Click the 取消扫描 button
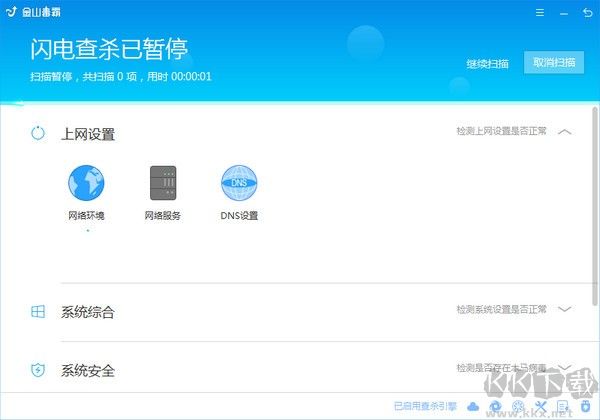This screenshot has width=600, height=420. pyautogui.click(x=554, y=62)
